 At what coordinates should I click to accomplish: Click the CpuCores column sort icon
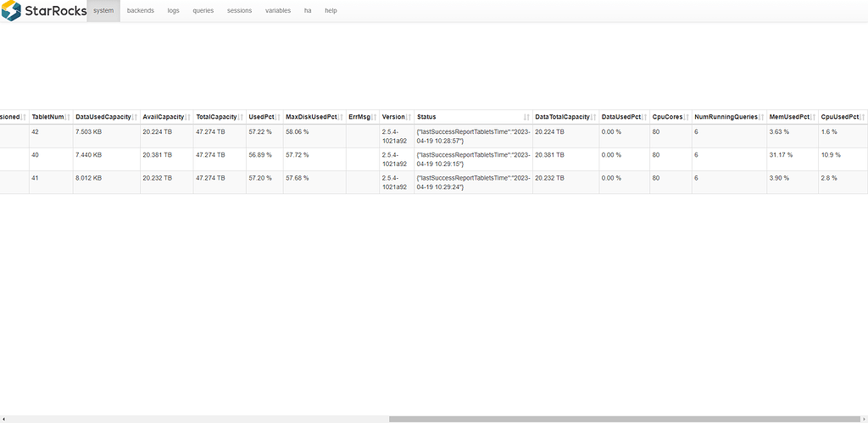pyautogui.click(x=687, y=117)
